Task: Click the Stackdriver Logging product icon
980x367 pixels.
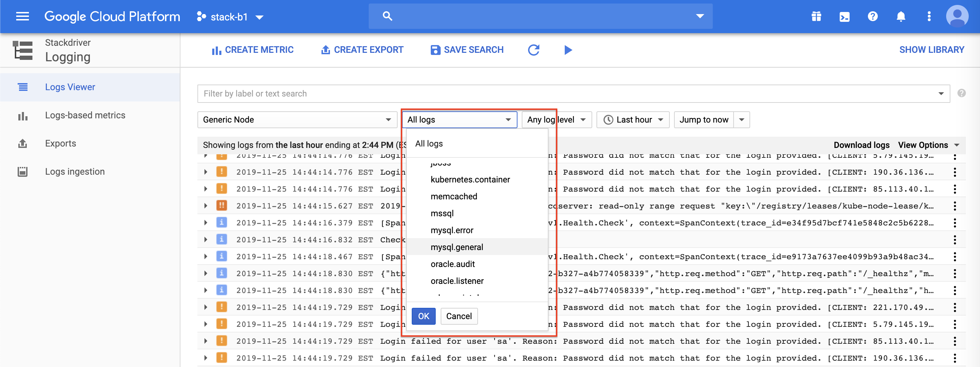Action: coord(23,50)
